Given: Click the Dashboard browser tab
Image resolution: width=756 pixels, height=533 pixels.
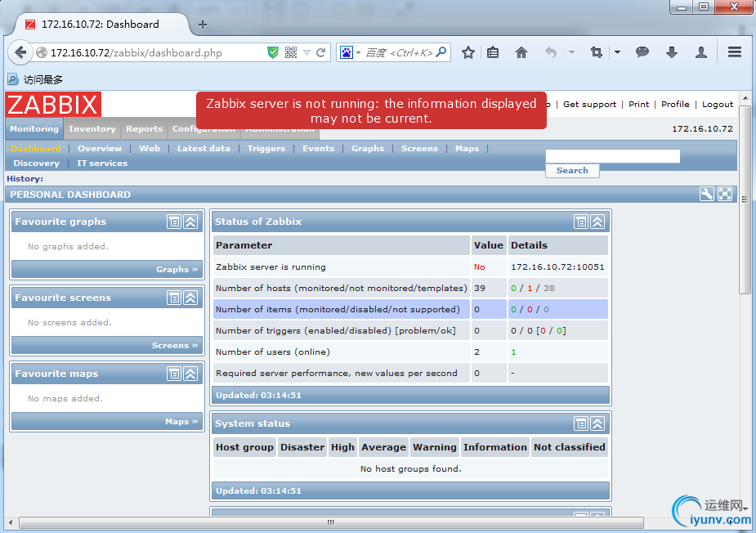Looking at the screenshot, I should tap(100, 25).
